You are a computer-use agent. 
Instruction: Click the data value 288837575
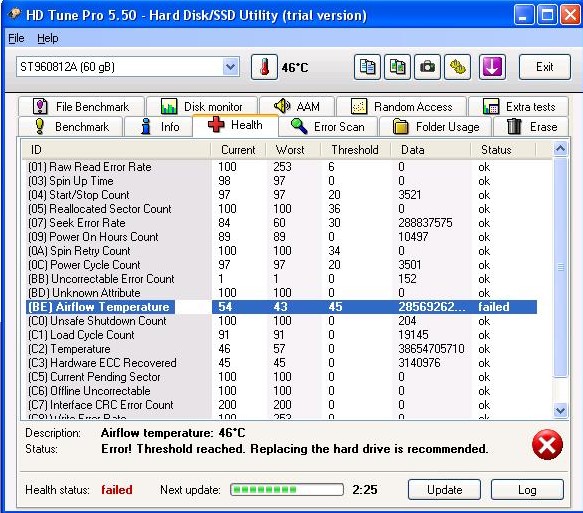pyautogui.click(x=425, y=223)
